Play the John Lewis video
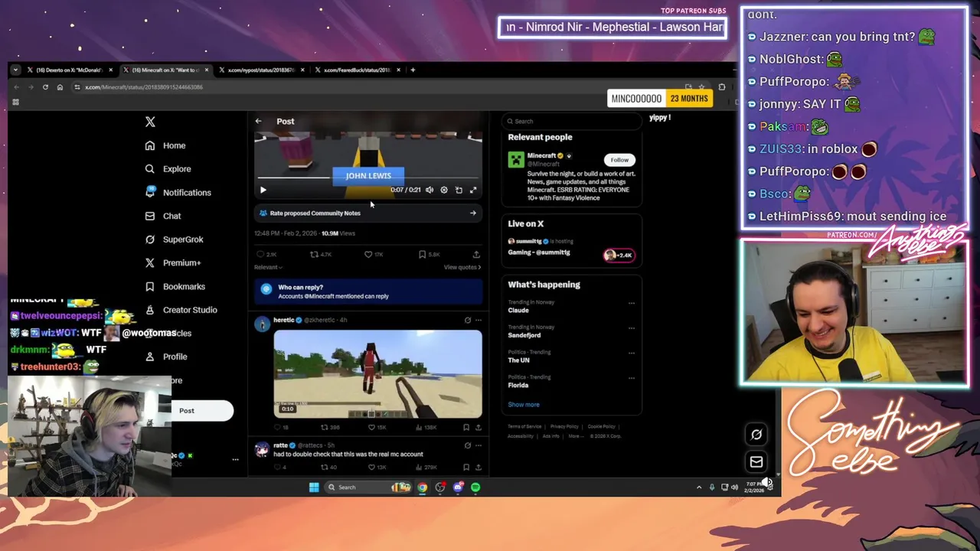The height and width of the screenshot is (551, 980). (263, 190)
